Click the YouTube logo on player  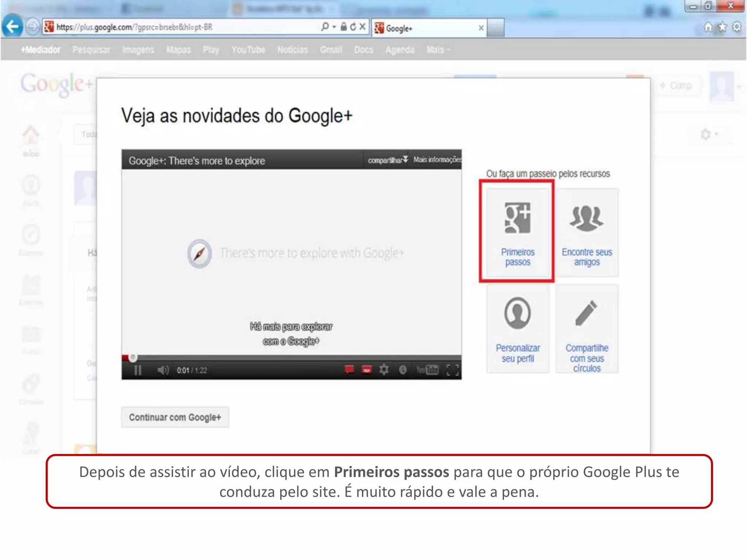click(x=427, y=370)
